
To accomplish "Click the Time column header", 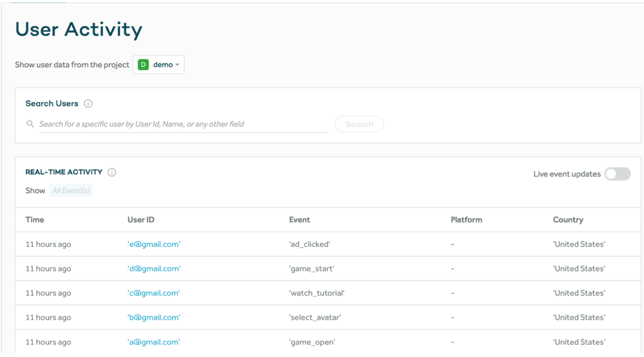I will [x=35, y=220].
